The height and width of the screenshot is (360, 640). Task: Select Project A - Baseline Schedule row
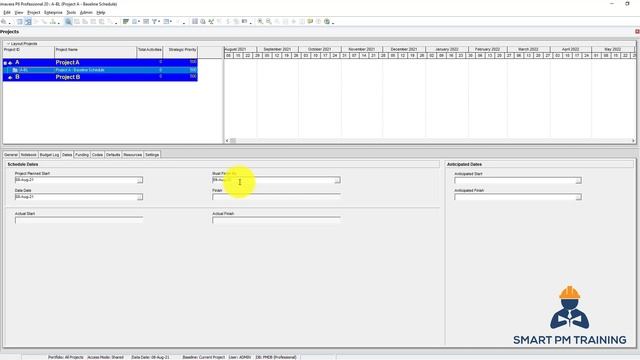(100, 70)
